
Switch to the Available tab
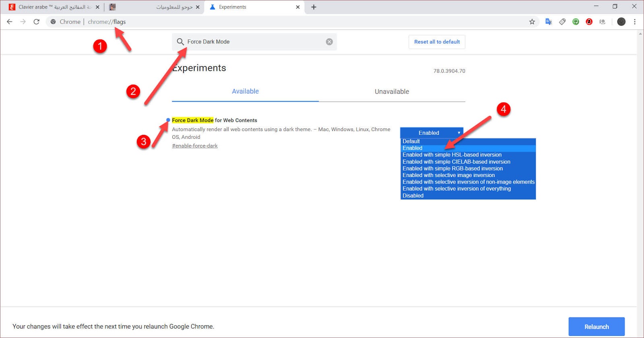(x=245, y=91)
